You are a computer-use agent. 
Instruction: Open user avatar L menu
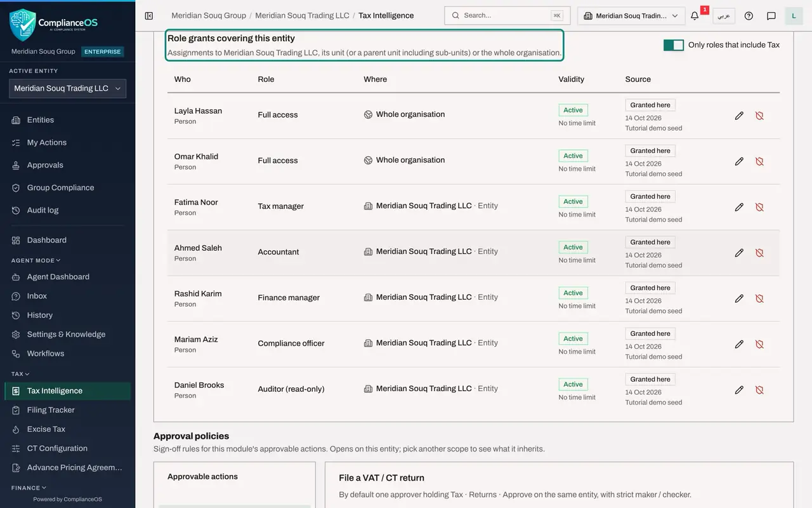(x=794, y=16)
